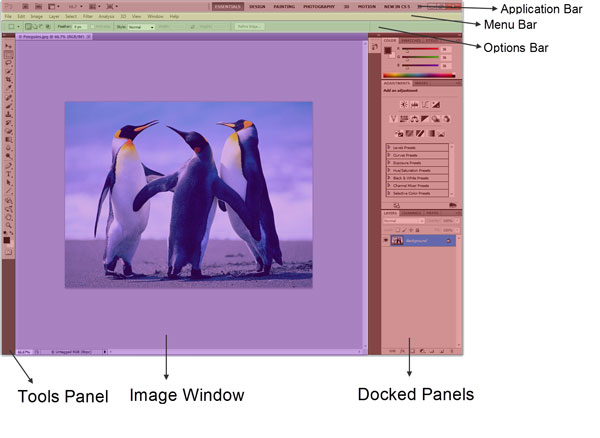Expand the Levels Presets list
Image resolution: width=600 pixels, height=438 pixels.
tap(389, 148)
